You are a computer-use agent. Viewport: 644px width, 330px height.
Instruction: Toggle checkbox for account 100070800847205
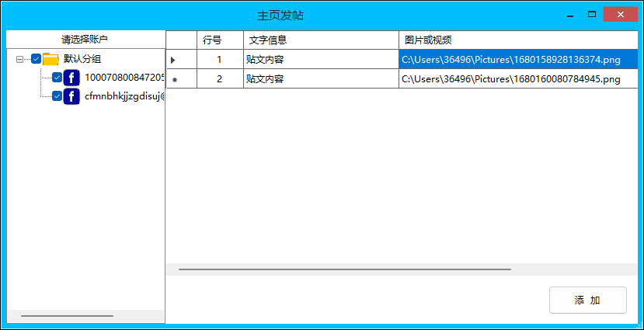(57, 78)
